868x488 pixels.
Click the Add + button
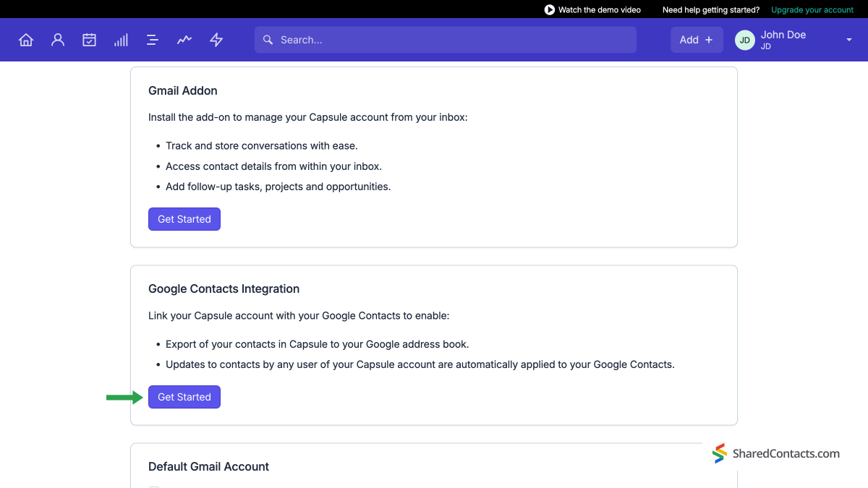(697, 40)
